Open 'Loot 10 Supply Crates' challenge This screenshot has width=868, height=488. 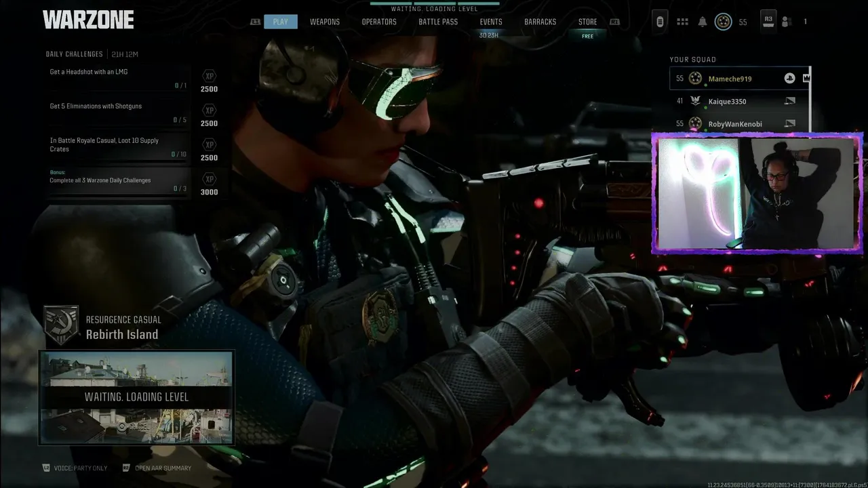(119, 147)
